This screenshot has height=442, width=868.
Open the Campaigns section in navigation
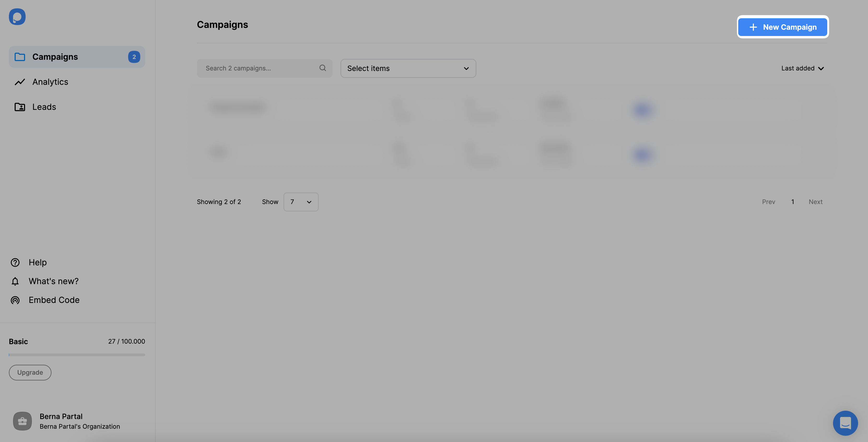pyautogui.click(x=77, y=56)
